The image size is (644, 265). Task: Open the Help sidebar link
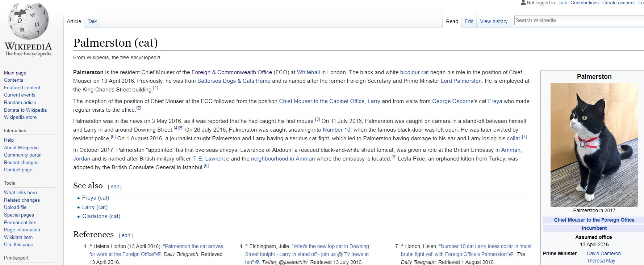pyautogui.click(x=9, y=140)
